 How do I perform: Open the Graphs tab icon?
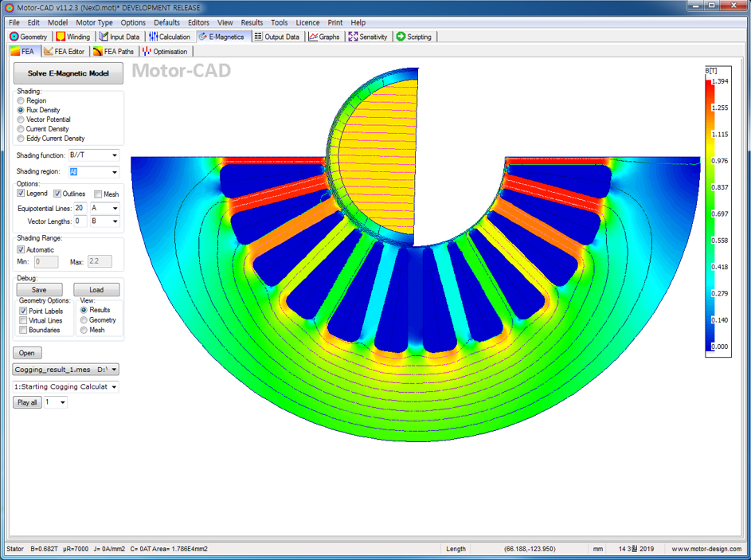[x=313, y=37]
